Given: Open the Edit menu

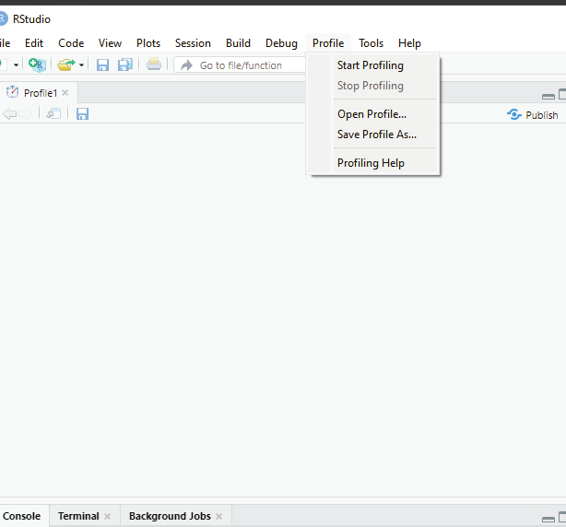Looking at the screenshot, I should pyautogui.click(x=34, y=43).
